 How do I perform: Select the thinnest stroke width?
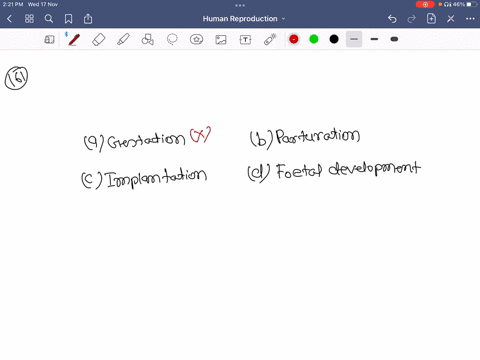(x=354, y=39)
